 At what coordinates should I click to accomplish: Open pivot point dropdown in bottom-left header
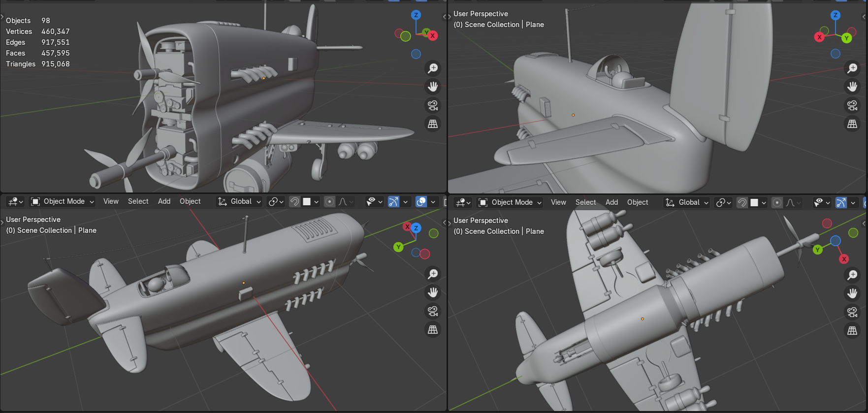point(276,201)
